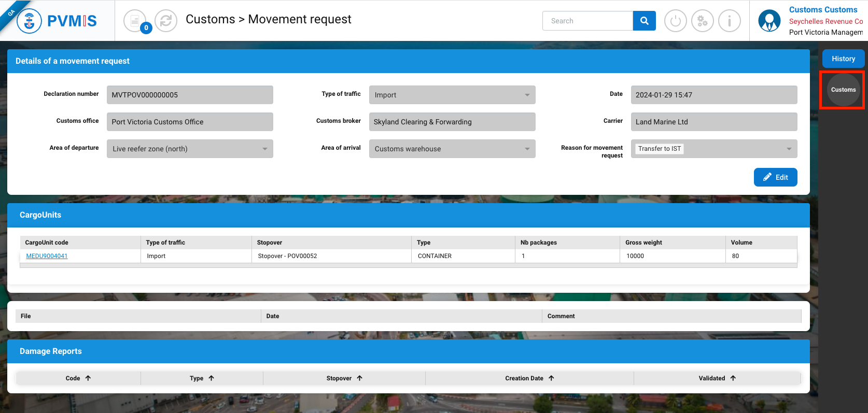Open the settings gears icon
The image size is (868, 413).
(x=702, y=21)
